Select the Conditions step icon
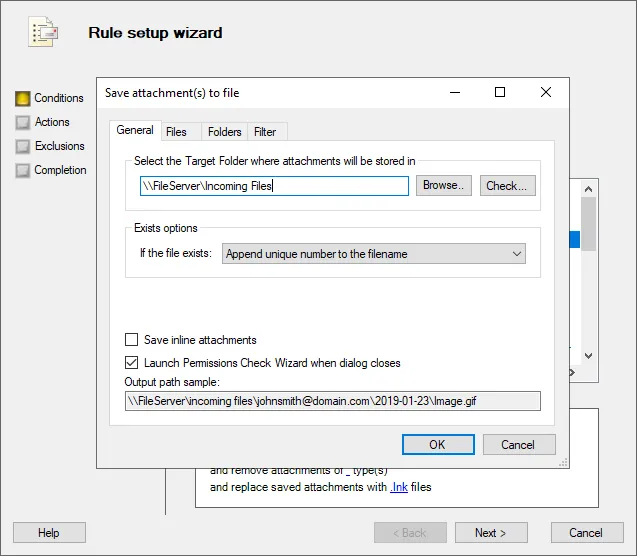637x556 pixels. pos(23,98)
